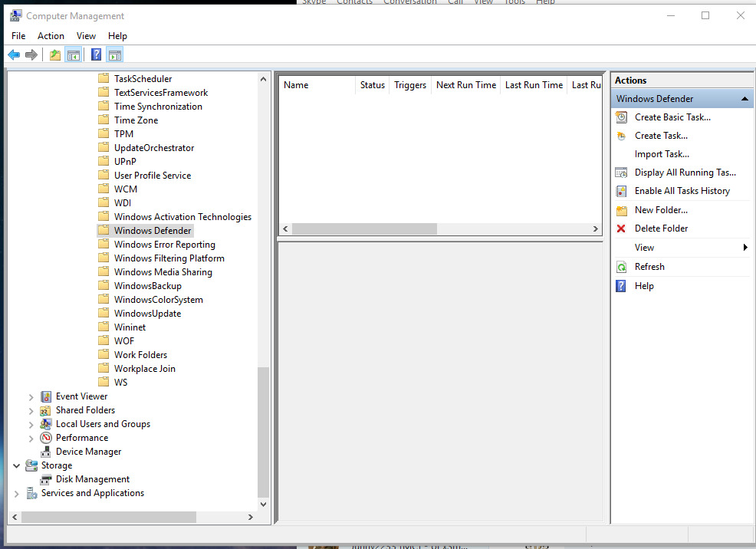The height and width of the screenshot is (549, 756).
Task: Select Windows Activation Technologies folder
Action: 182,217
